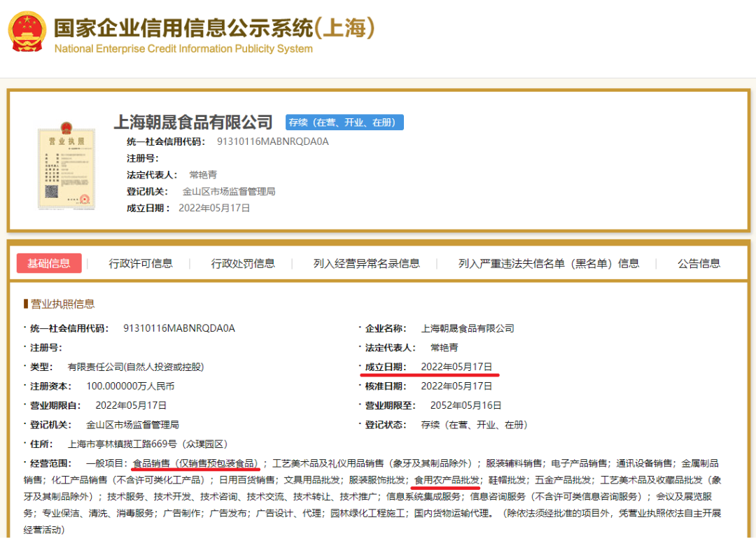The height and width of the screenshot is (541, 756).
Task: Click the 登记状态 value in license info
Action: (475, 425)
